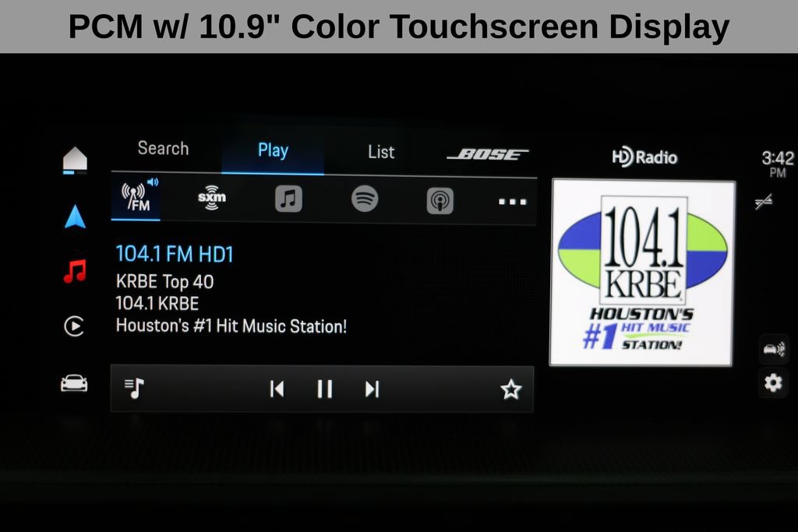The width and height of the screenshot is (798, 532).
Task: Open the parking assist car icon
Action: [774, 349]
